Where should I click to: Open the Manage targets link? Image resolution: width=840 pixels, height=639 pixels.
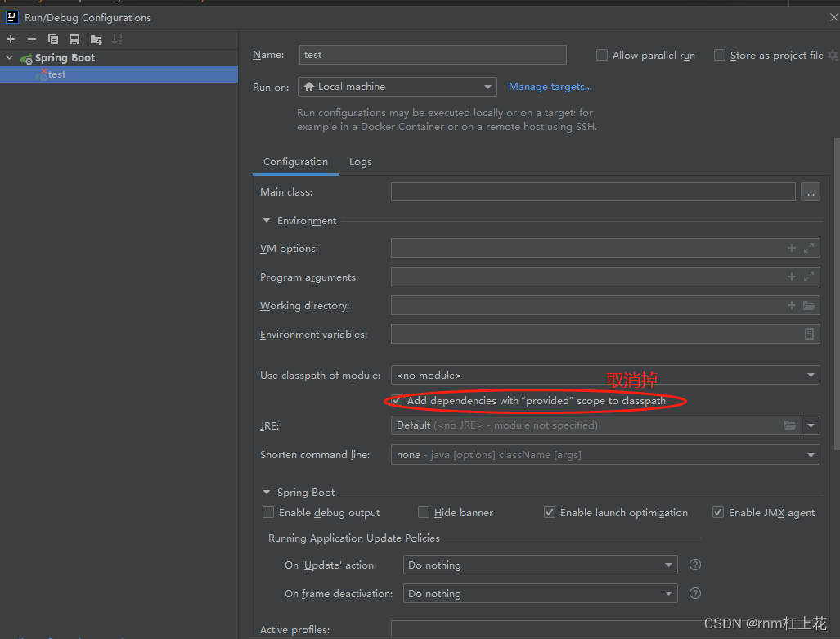[550, 87]
